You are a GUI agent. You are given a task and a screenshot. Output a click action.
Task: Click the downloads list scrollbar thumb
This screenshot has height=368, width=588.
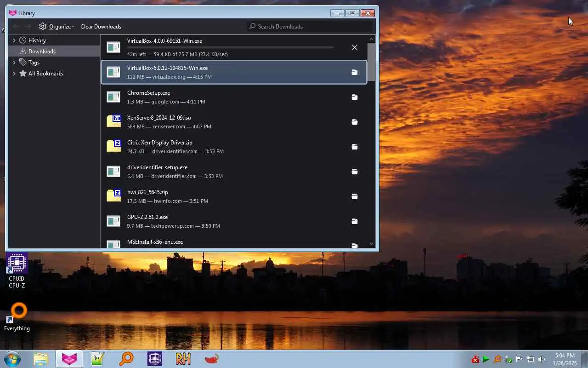point(371,62)
